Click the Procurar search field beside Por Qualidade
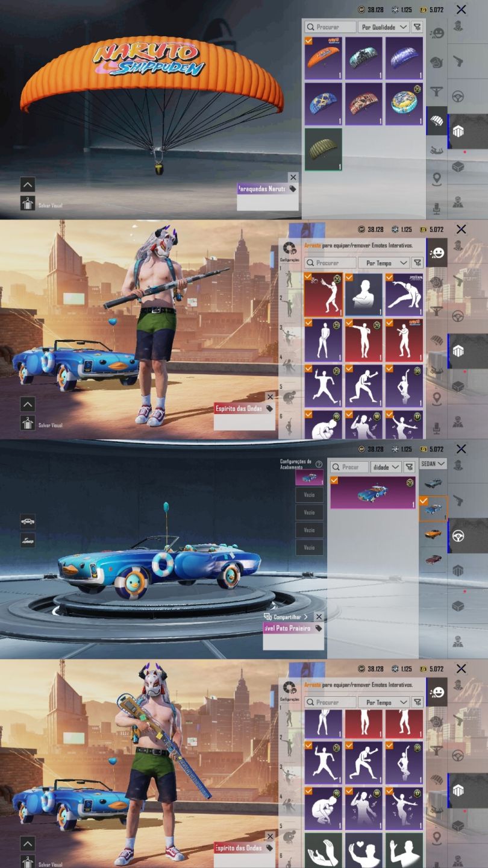This screenshot has width=488, height=868. (x=330, y=27)
